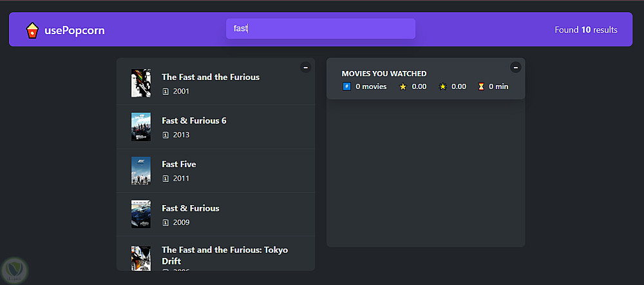Collapse the Movies You Watched panel
Viewport: 644px width, 285px height.
(515, 67)
